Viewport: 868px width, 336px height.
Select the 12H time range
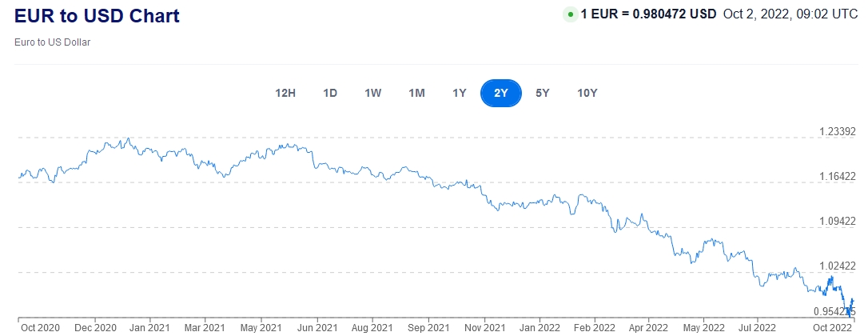tap(285, 93)
